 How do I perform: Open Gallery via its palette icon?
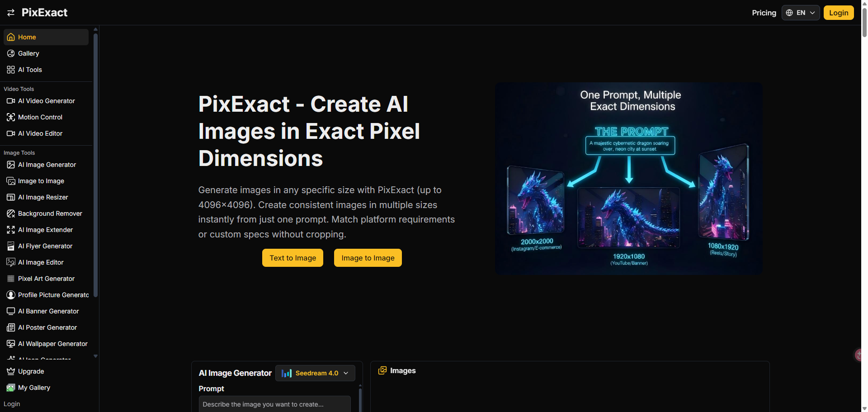click(x=11, y=53)
